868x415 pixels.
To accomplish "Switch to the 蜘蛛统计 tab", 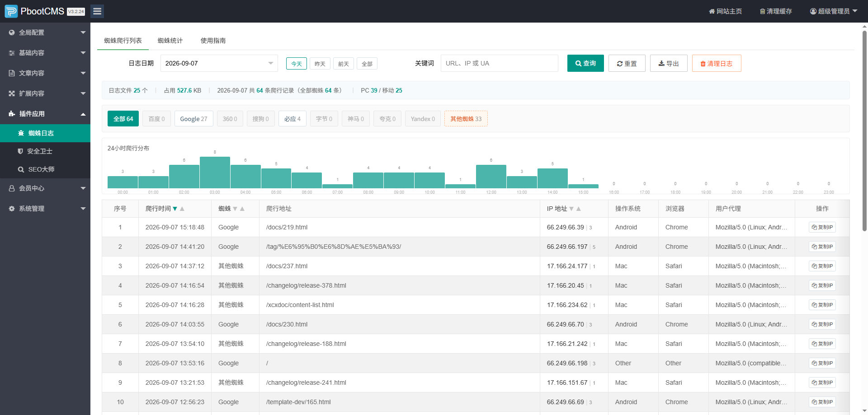I will click(x=170, y=41).
